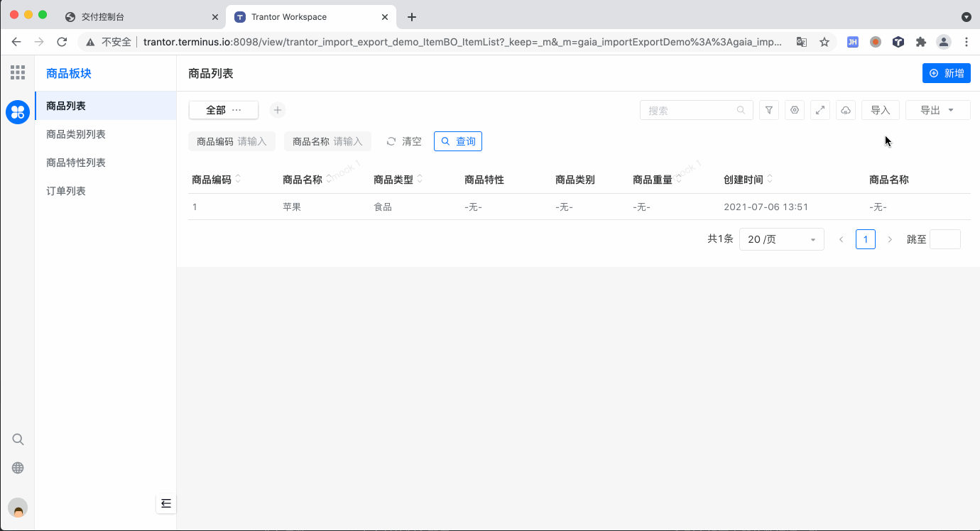Open the column settings gear icon
Screen dimensions: 980x531
click(x=795, y=110)
